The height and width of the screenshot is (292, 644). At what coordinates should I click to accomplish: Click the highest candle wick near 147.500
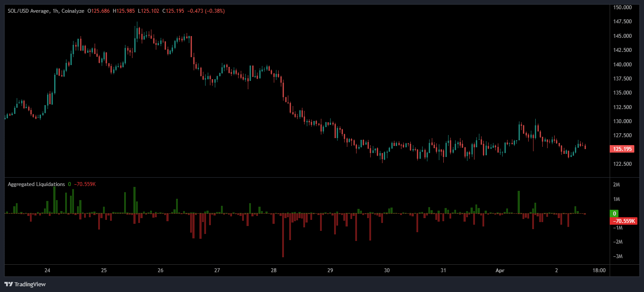pos(137,25)
